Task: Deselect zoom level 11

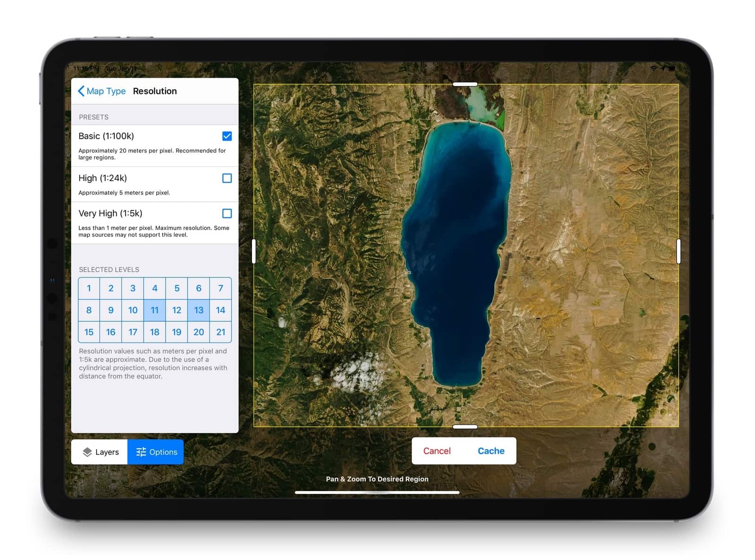Action: 154,310
